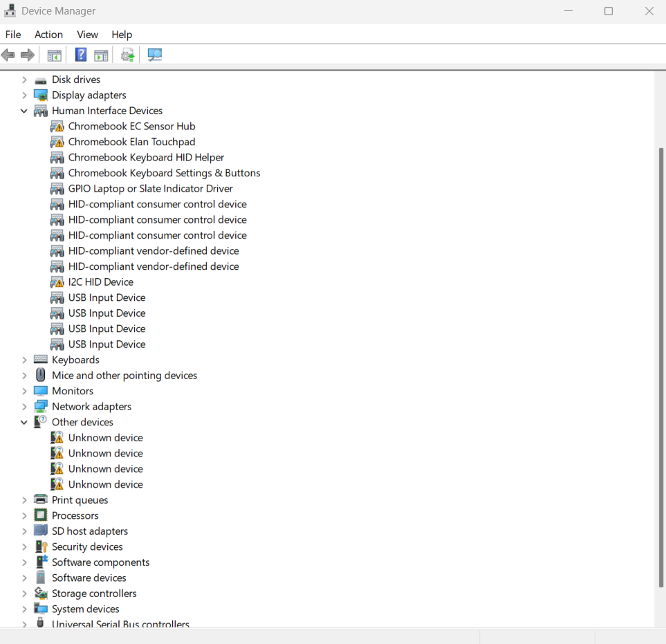
Task: Click Scan for hardware changes toolbar icon
Action: [155, 55]
